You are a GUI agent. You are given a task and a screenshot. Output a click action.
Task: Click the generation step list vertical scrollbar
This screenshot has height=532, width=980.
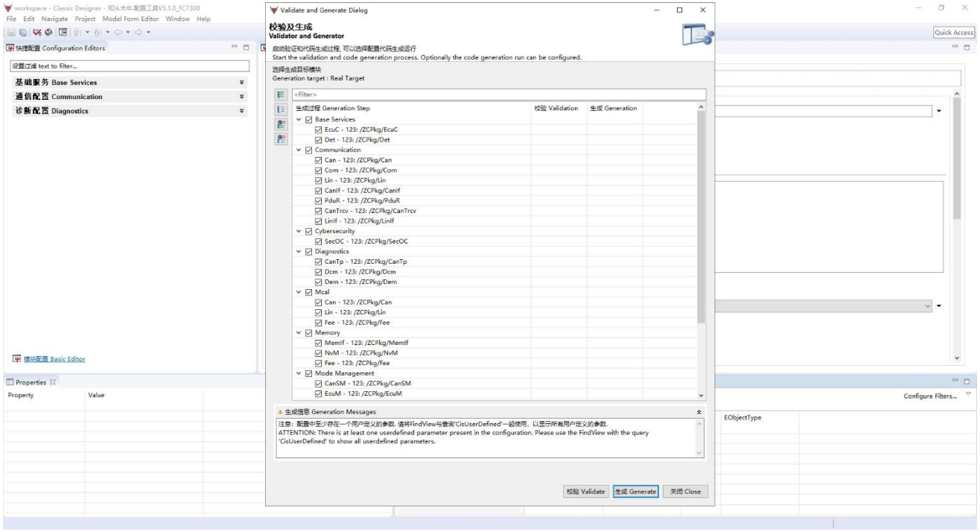click(x=700, y=224)
